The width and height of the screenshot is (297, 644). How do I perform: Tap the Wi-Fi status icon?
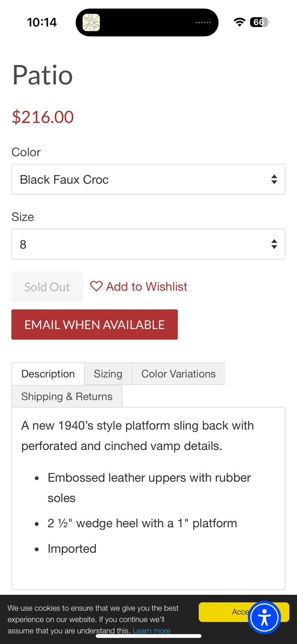point(239,22)
